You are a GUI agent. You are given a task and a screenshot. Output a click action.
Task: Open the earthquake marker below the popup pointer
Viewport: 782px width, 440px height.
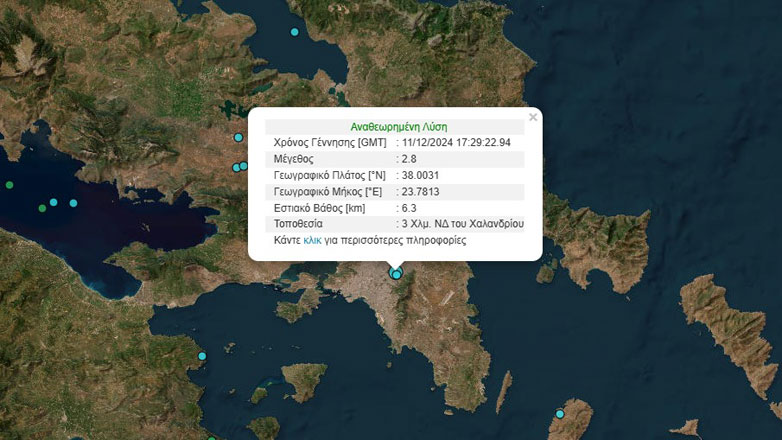[396, 274]
